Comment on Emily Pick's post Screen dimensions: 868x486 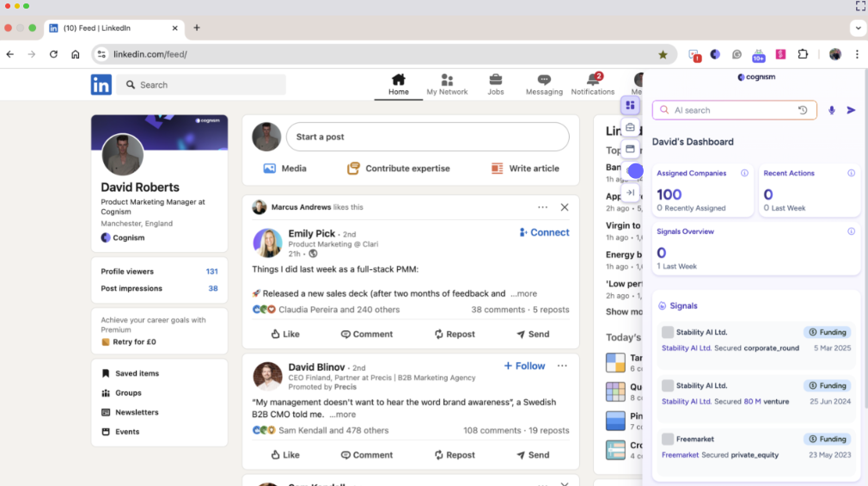(366, 334)
